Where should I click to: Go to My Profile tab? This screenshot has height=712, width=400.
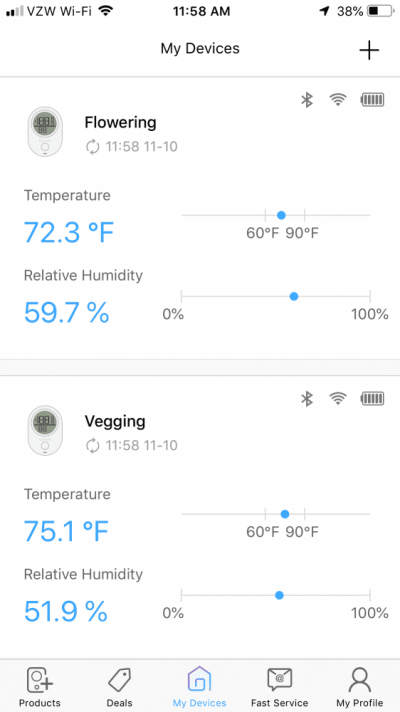click(360, 687)
